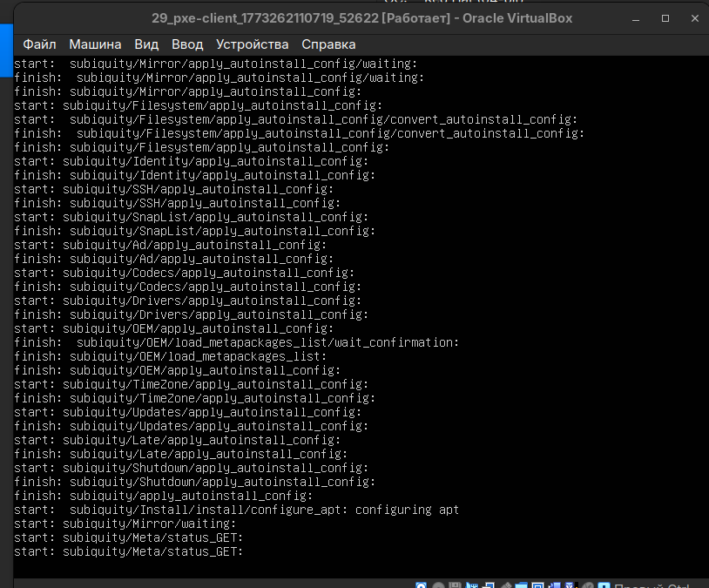Click the gray optical disk status icon

pos(440,586)
